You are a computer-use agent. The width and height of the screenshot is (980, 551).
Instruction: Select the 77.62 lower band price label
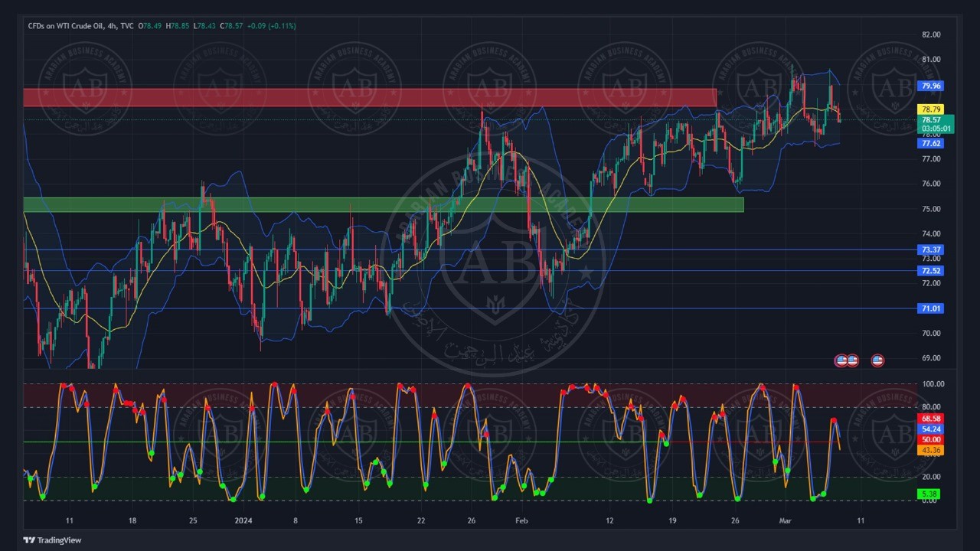pyautogui.click(x=931, y=143)
